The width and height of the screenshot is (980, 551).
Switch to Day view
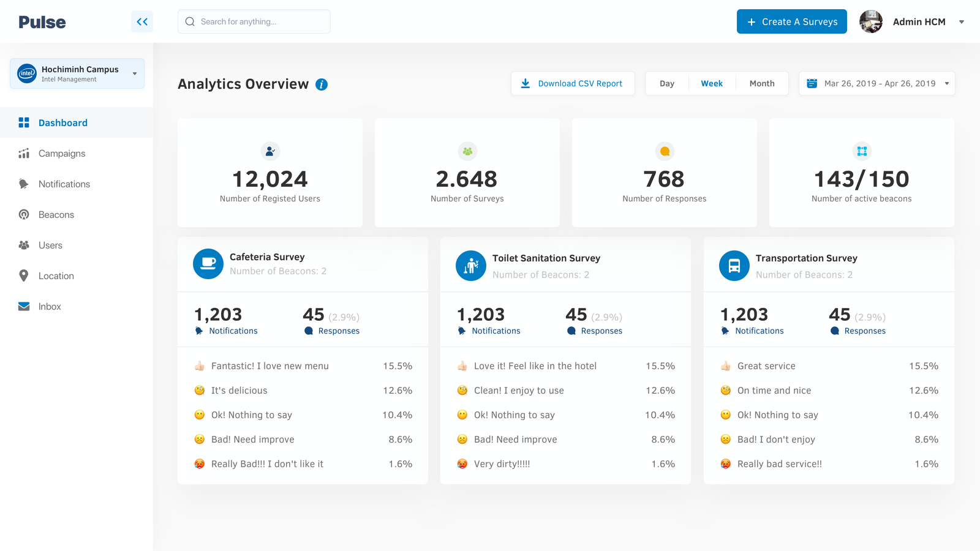[x=667, y=83]
